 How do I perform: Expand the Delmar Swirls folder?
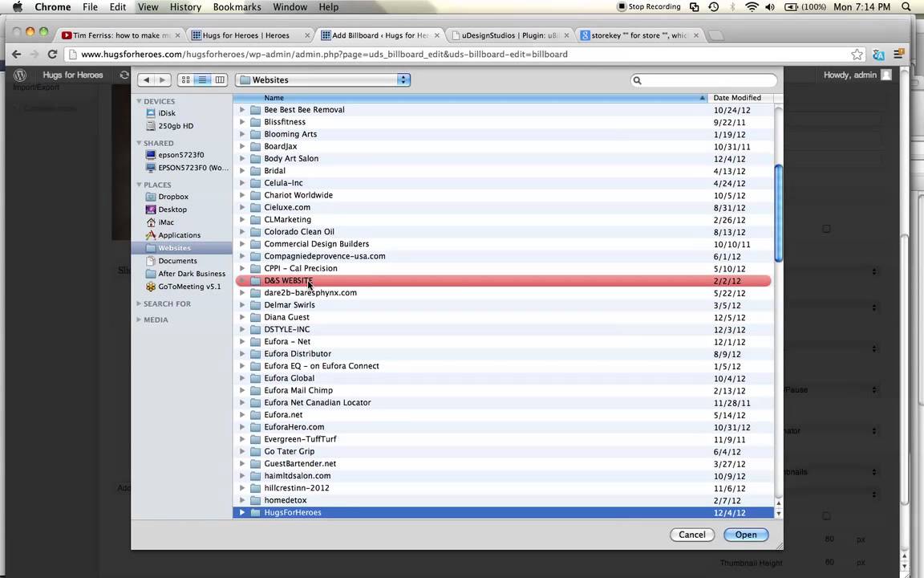click(241, 305)
